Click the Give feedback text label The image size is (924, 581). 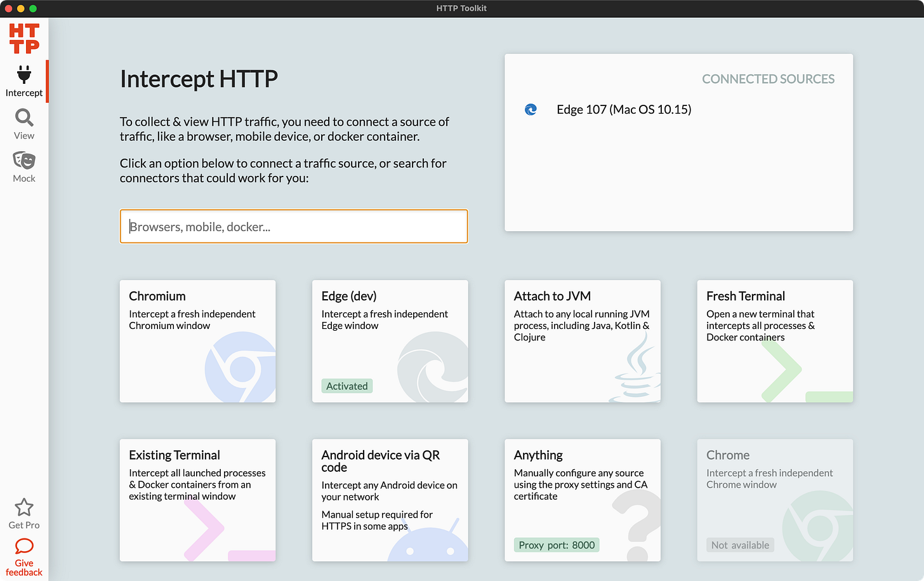pos(24,568)
